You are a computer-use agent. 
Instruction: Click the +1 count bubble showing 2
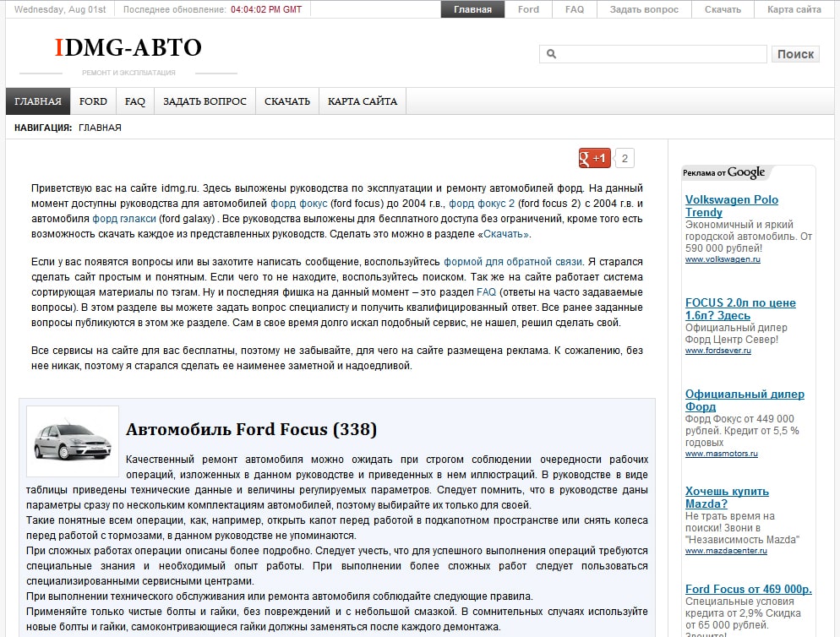click(x=625, y=158)
